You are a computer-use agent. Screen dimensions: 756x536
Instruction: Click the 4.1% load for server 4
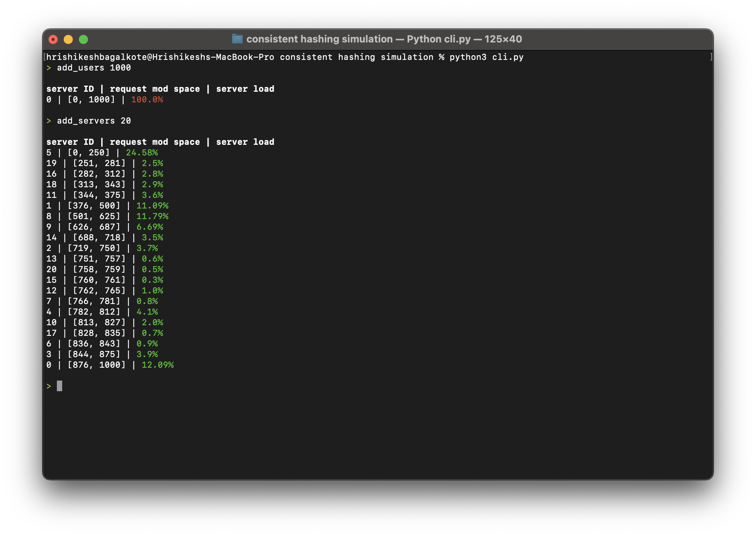click(147, 312)
